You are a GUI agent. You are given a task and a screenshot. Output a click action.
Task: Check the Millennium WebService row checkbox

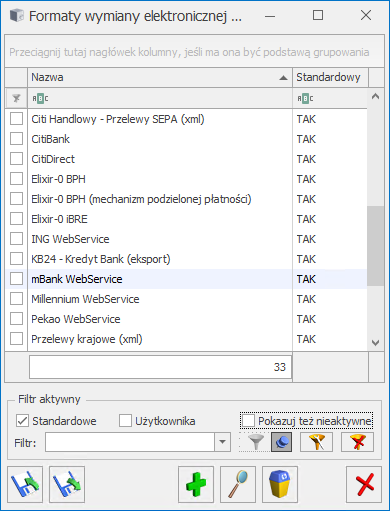[16, 299]
